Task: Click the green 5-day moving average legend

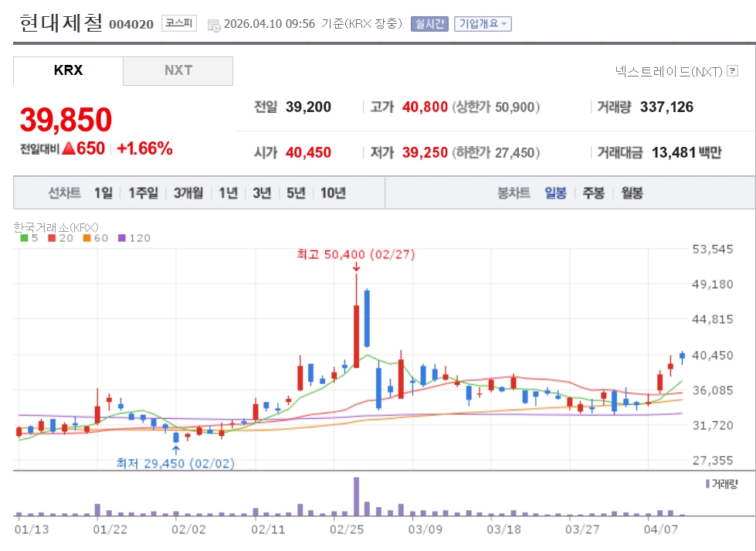Action: pos(28,238)
